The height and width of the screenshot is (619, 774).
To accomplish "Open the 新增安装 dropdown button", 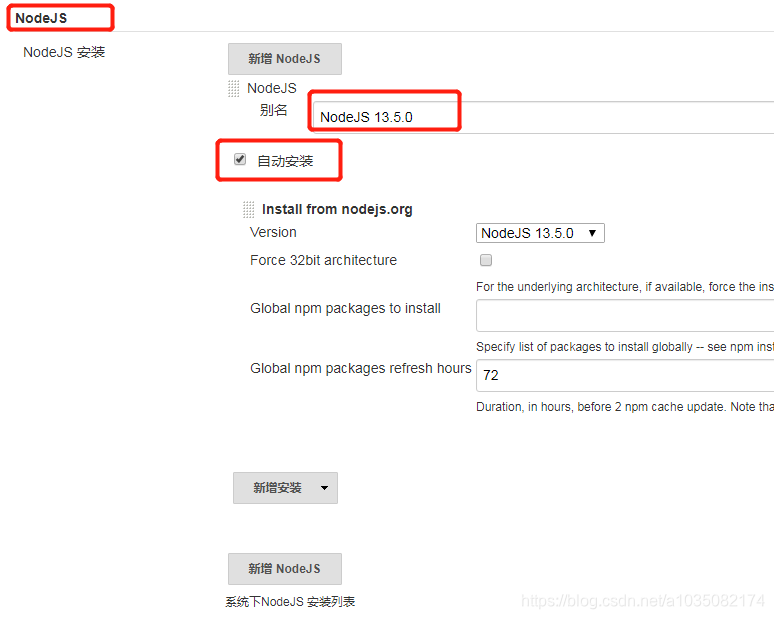I will point(285,488).
